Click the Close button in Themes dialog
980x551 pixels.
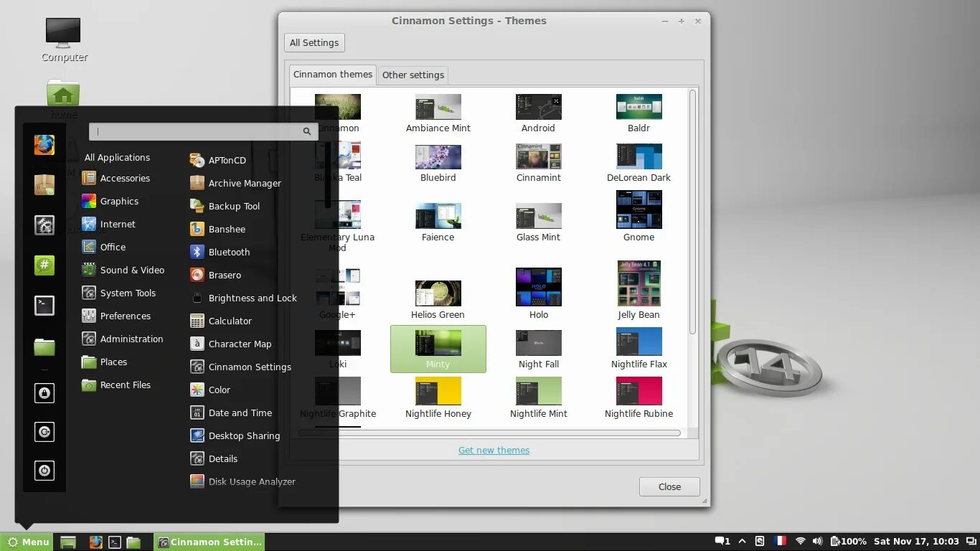(669, 486)
